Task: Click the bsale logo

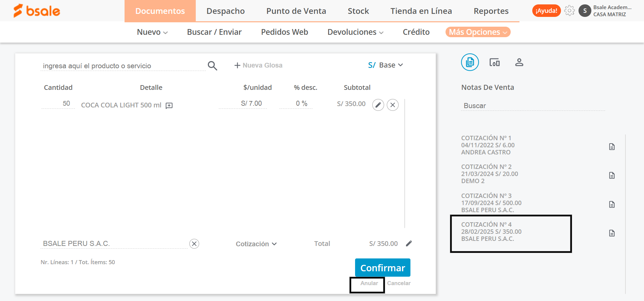Action: coord(36,11)
